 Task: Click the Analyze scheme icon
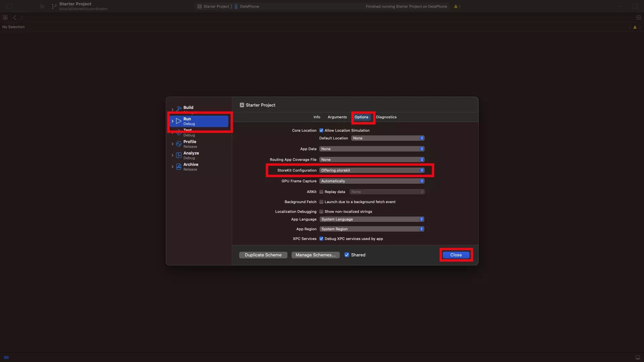[178, 155]
